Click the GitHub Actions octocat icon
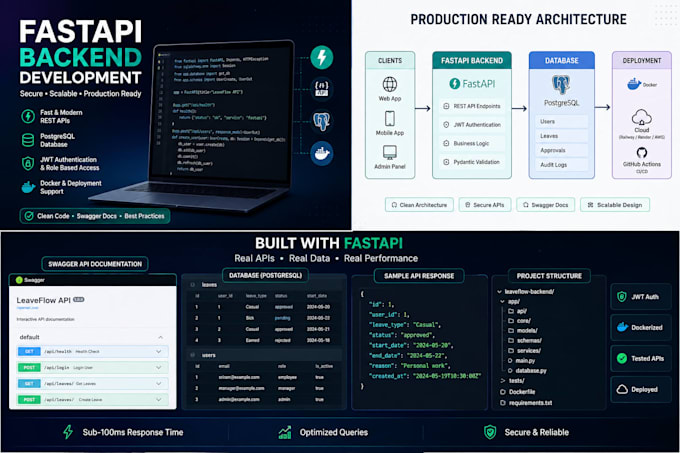The width and height of the screenshot is (680, 453). tap(642, 153)
